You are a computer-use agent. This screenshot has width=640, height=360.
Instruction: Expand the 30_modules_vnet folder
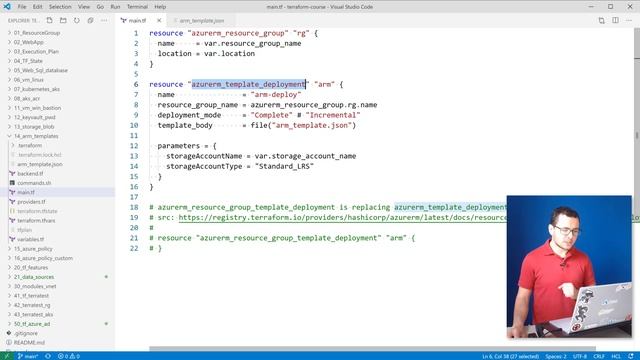tap(35, 286)
